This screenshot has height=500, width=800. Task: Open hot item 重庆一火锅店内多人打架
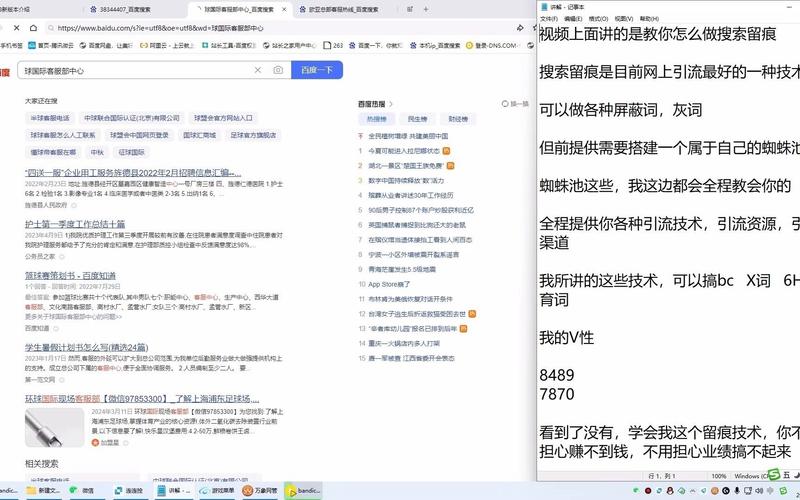coord(404,343)
